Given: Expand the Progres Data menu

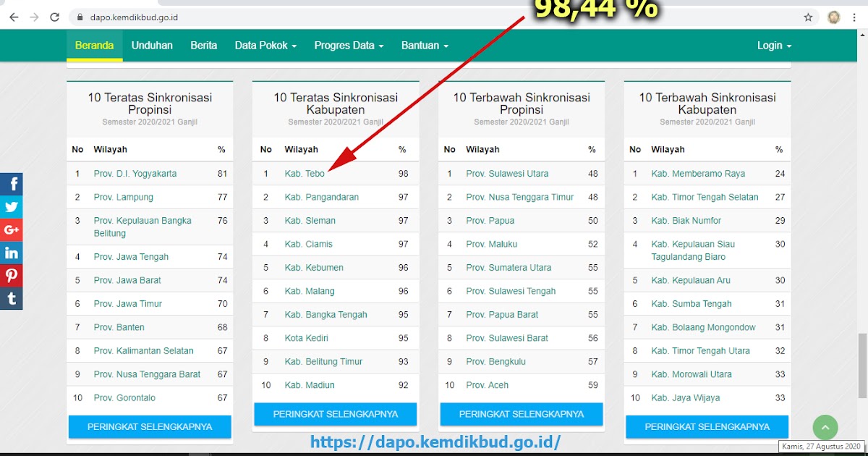Looking at the screenshot, I should tap(349, 45).
